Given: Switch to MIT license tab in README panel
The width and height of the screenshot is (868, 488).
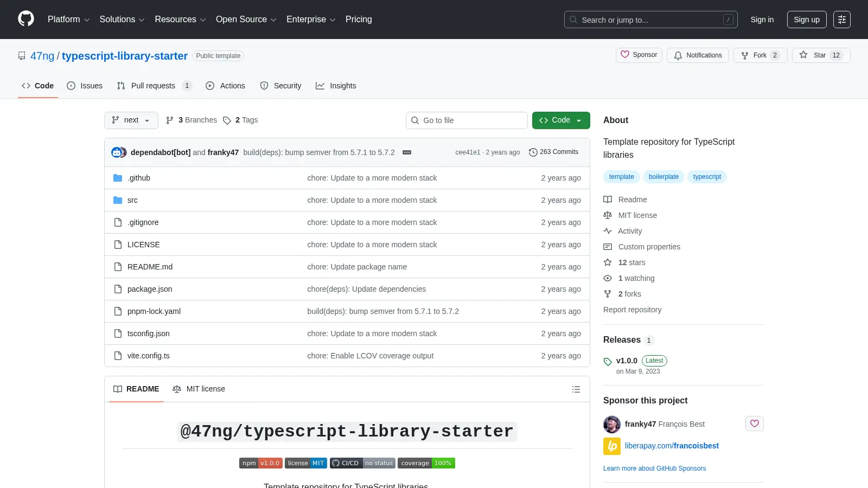Looking at the screenshot, I should (199, 389).
